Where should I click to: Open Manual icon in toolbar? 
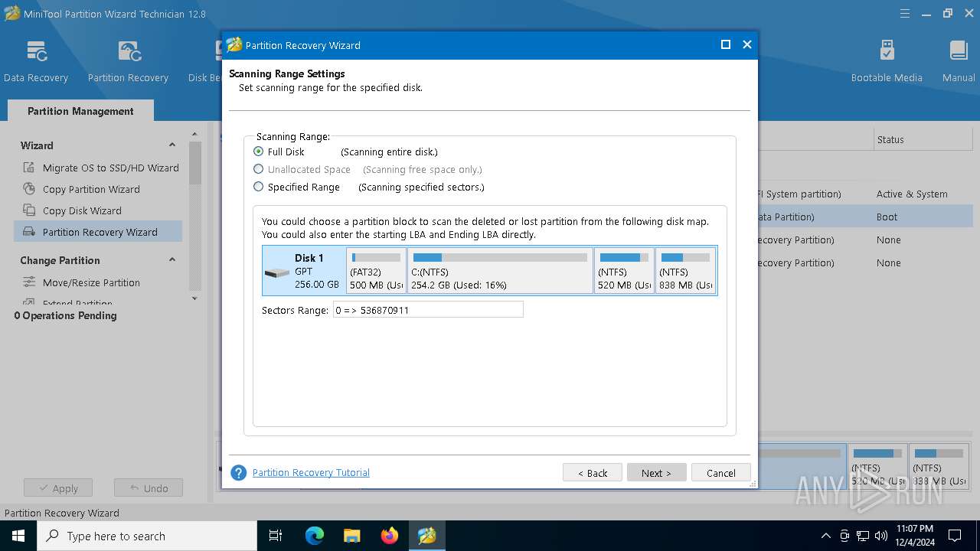pos(959,52)
